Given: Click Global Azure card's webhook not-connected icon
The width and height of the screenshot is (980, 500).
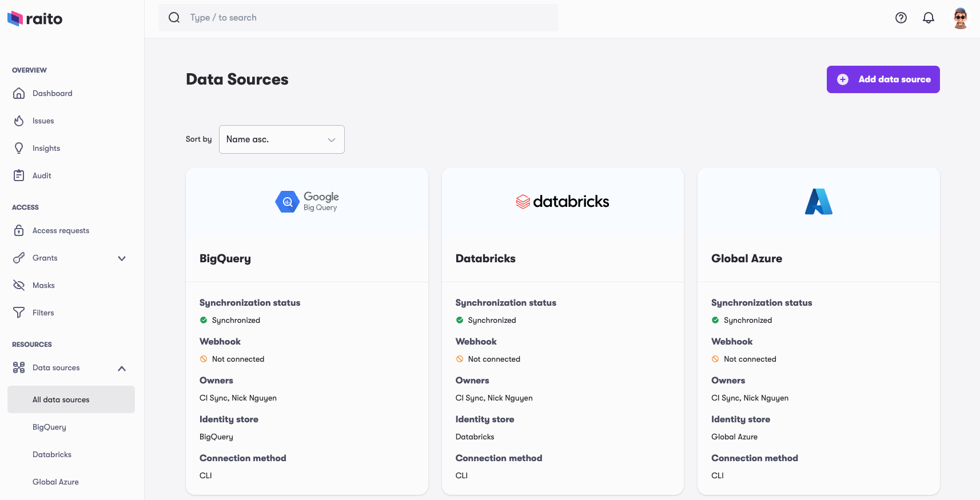Looking at the screenshot, I should (x=715, y=359).
